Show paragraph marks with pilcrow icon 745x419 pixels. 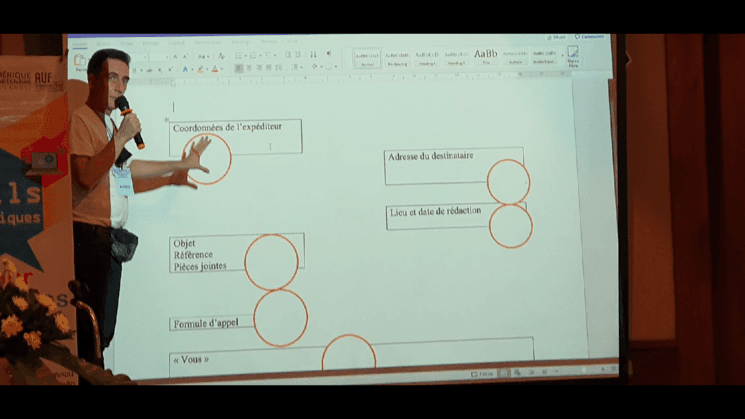point(327,55)
